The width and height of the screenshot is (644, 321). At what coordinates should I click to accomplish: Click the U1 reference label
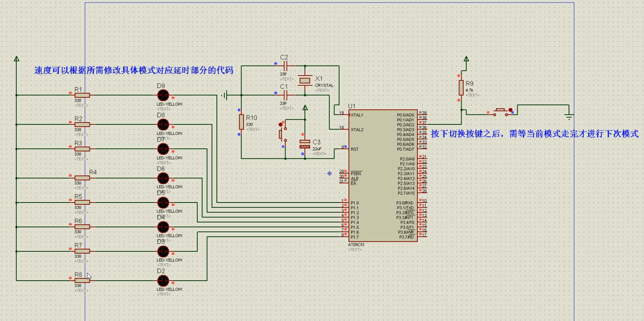351,106
